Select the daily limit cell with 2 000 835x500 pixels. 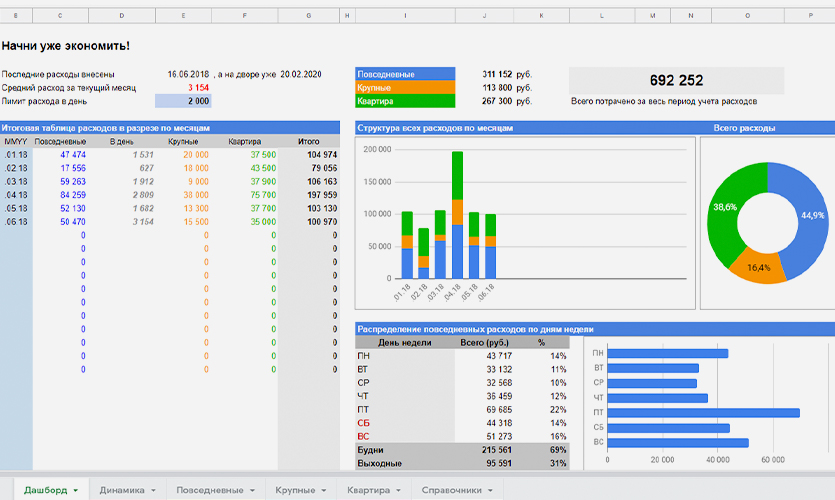click(184, 101)
